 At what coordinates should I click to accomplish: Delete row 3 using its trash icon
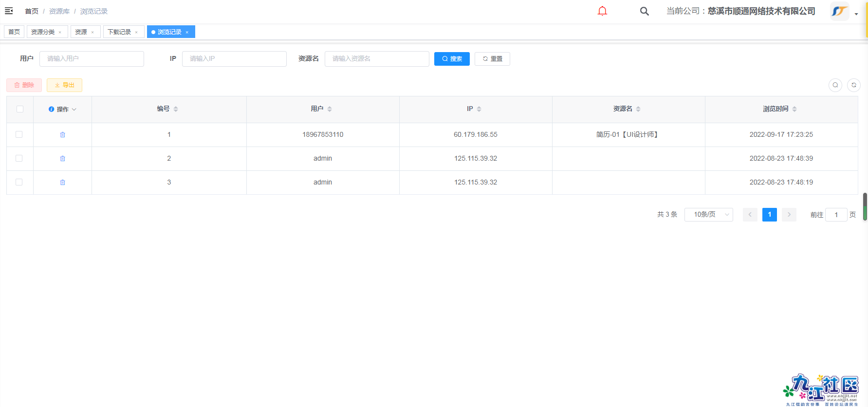(x=62, y=183)
